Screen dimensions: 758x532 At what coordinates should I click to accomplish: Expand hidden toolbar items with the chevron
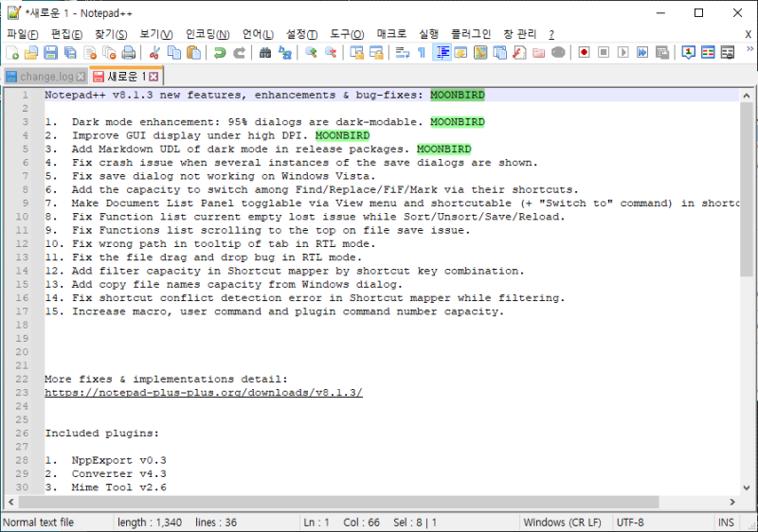(749, 49)
